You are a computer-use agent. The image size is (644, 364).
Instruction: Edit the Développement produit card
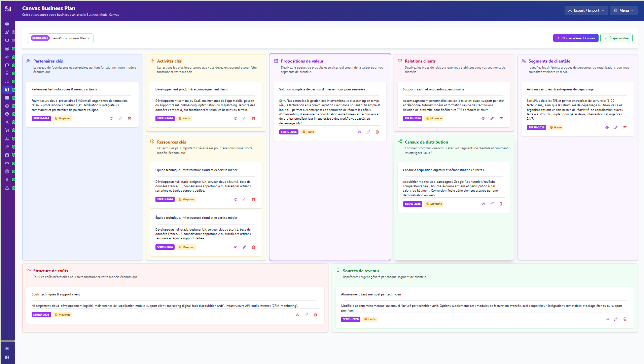pyautogui.click(x=244, y=119)
